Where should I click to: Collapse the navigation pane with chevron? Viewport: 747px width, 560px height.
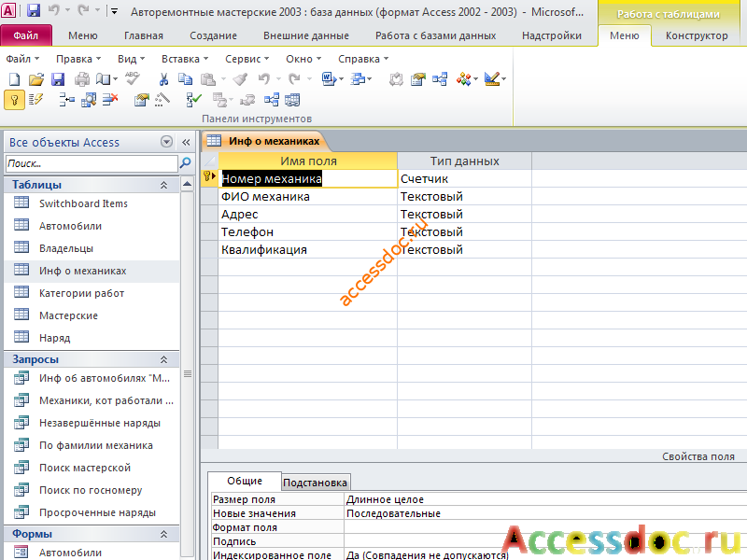186,142
